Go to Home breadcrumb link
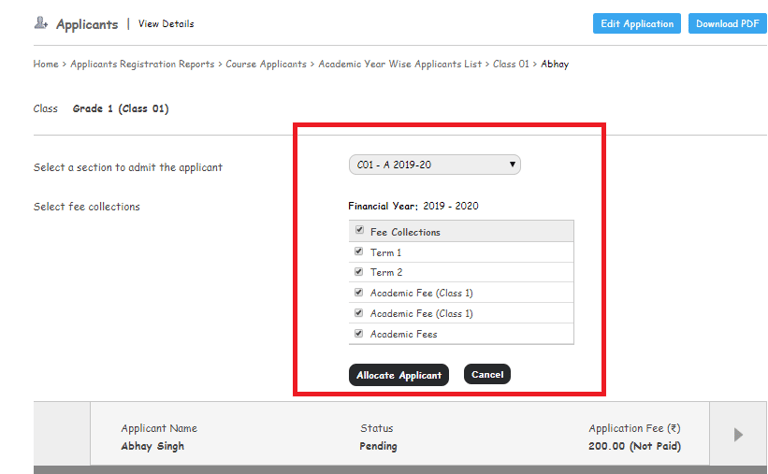The height and width of the screenshot is (474, 768). coord(46,64)
